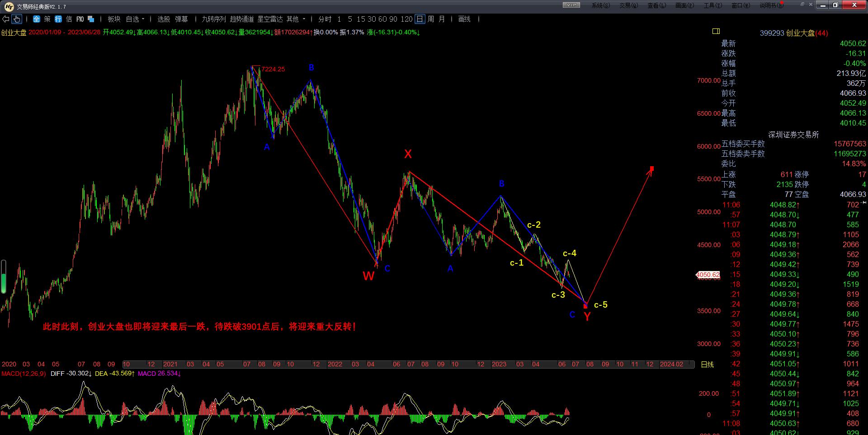868x435 pixels.
Task: Select the hand pointer tool
Action: (x=17, y=19)
